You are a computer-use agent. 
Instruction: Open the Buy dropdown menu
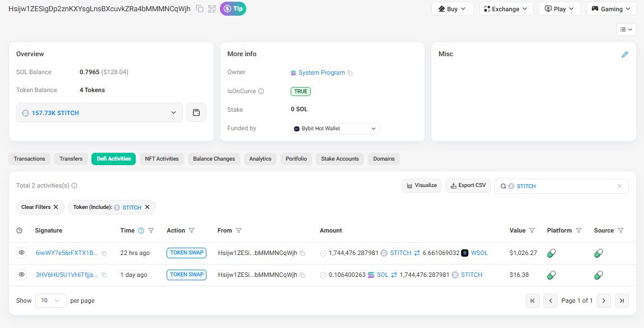point(452,8)
